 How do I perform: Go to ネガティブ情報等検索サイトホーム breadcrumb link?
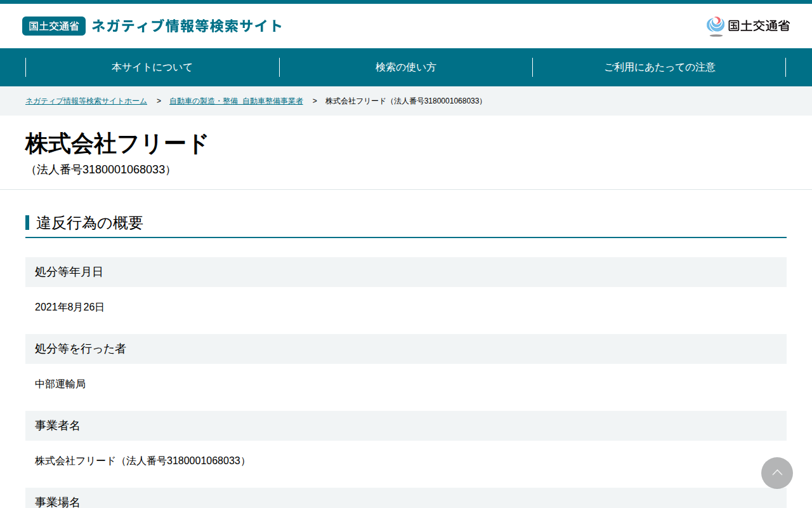pyautogui.click(x=86, y=101)
